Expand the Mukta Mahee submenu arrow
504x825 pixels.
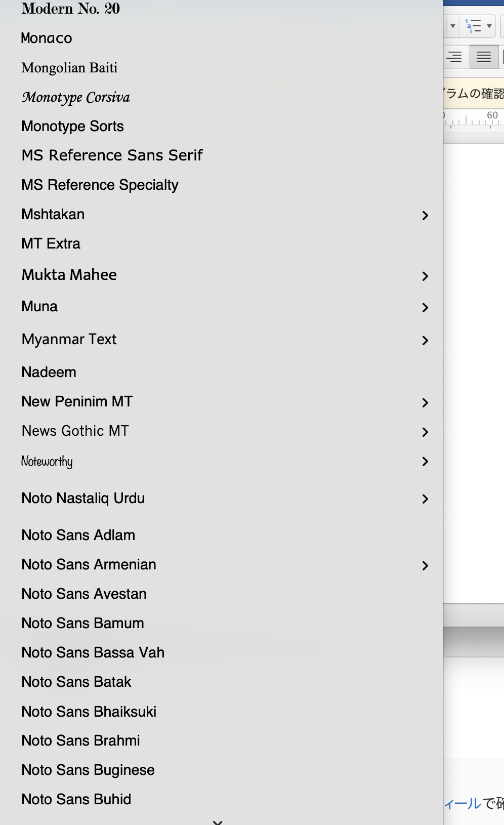425,276
